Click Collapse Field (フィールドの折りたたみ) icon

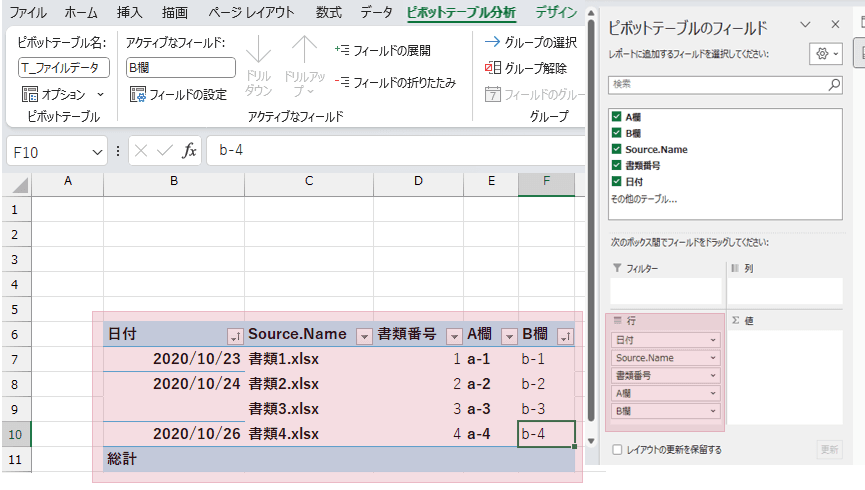coord(342,83)
